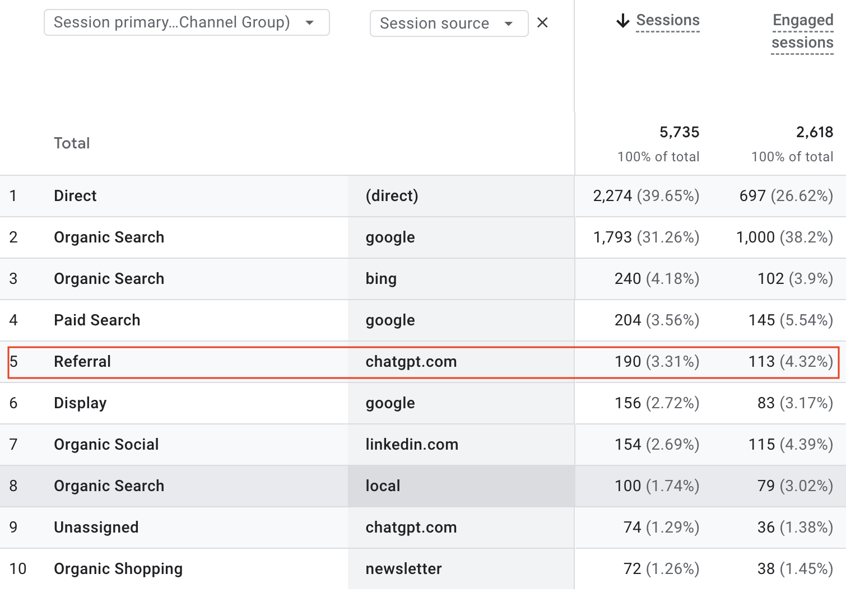Click the 79 (3.02%) engaged sessions value
Viewport: 846px width, 616px height.
[796, 486]
